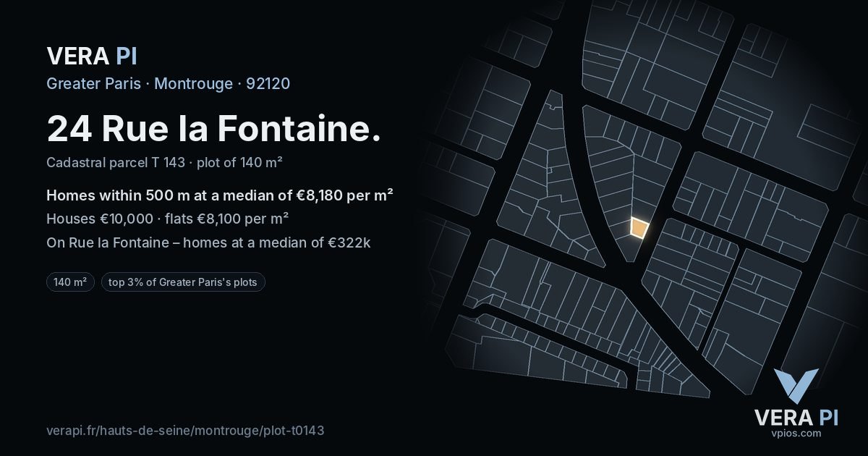
Task: Select the highlighted orange parcel on map
Action: pos(639,228)
